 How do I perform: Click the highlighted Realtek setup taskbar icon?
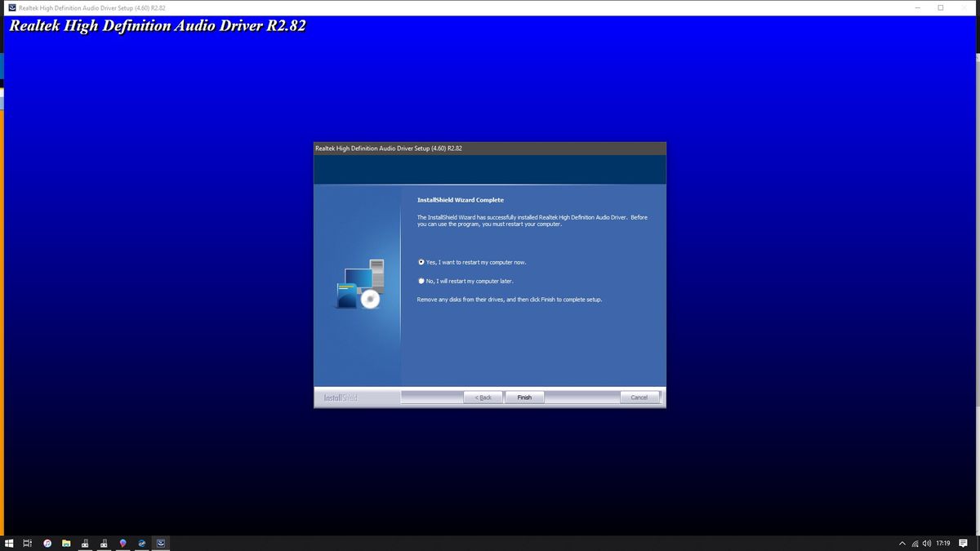pyautogui.click(x=160, y=543)
